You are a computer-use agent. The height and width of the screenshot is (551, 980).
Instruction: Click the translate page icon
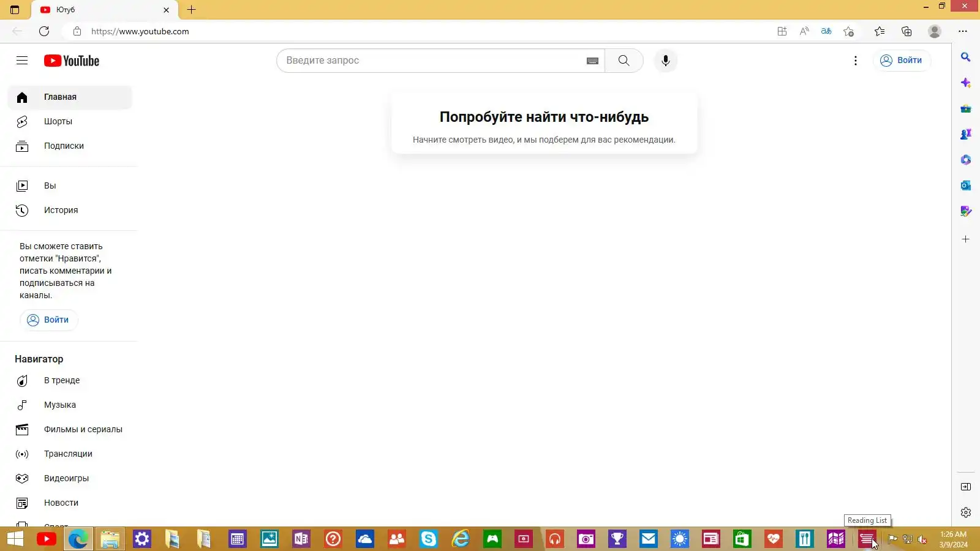826,31
